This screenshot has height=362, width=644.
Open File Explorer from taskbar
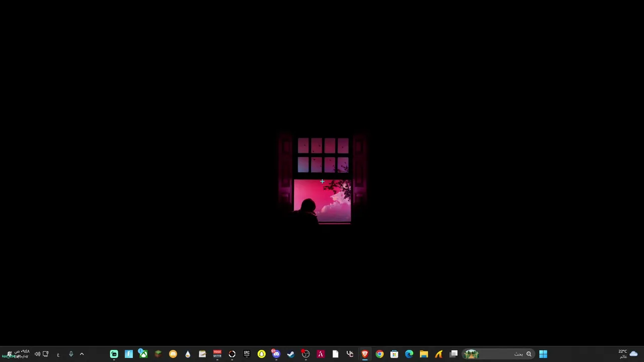(424, 354)
